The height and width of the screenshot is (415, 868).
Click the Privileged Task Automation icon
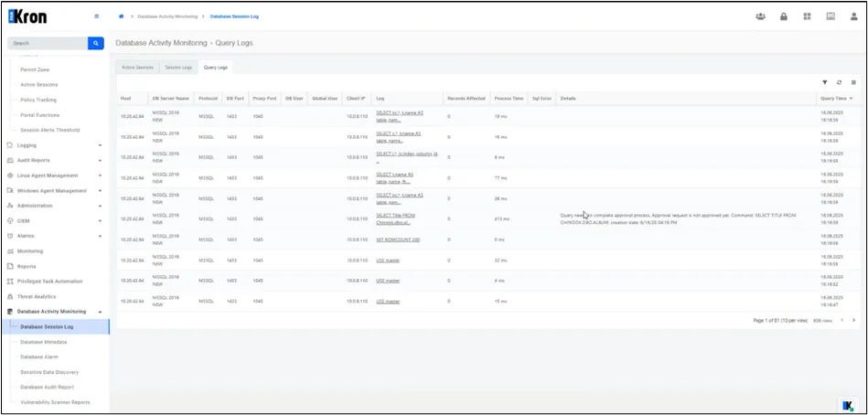pos(10,282)
